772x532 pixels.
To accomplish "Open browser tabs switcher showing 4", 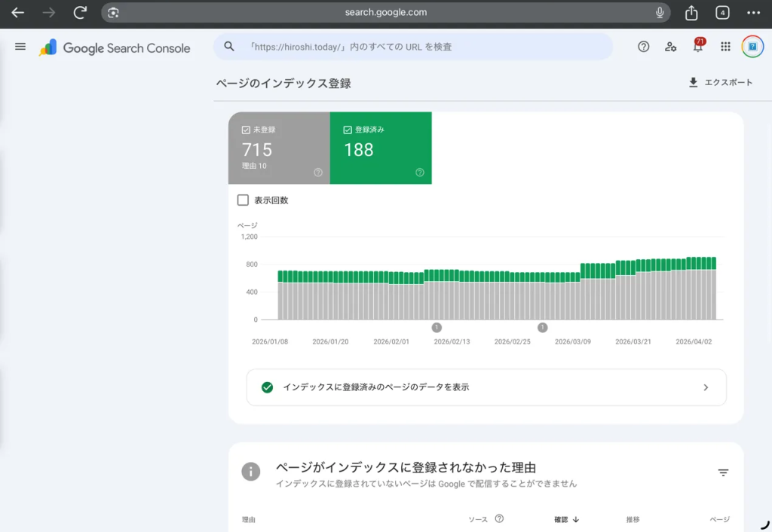I will [722, 13].
